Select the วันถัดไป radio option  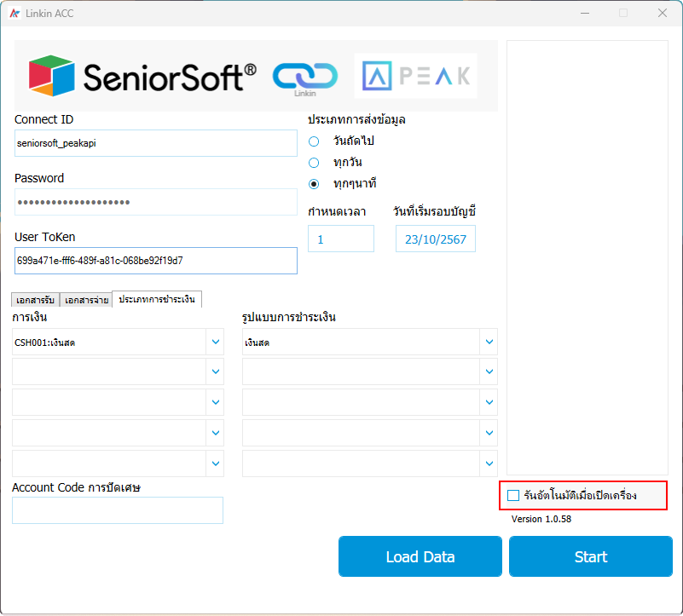314,141
